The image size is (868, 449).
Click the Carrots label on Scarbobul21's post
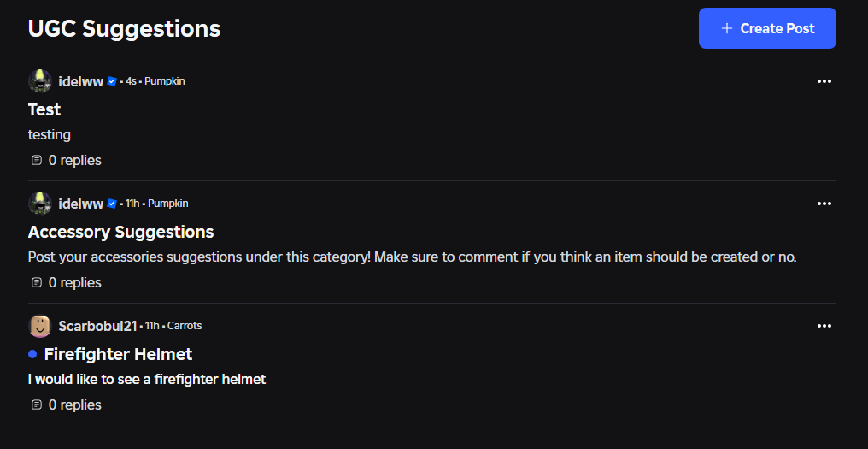pos(185,326)
